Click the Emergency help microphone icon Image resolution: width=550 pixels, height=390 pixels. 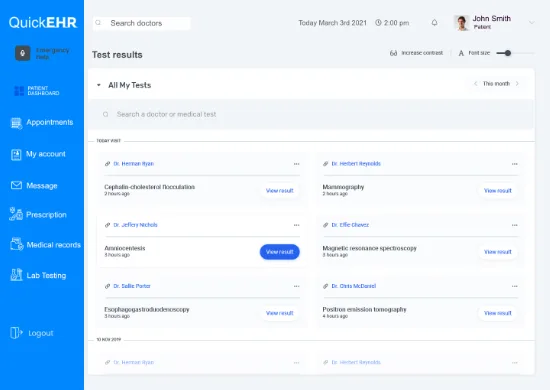[22, 53]
